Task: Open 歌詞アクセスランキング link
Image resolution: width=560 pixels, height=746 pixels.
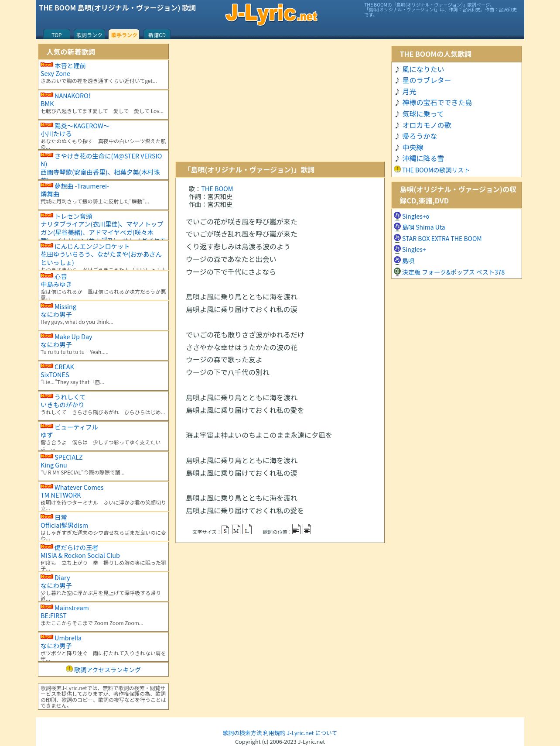Action: [x=107, y=670]
